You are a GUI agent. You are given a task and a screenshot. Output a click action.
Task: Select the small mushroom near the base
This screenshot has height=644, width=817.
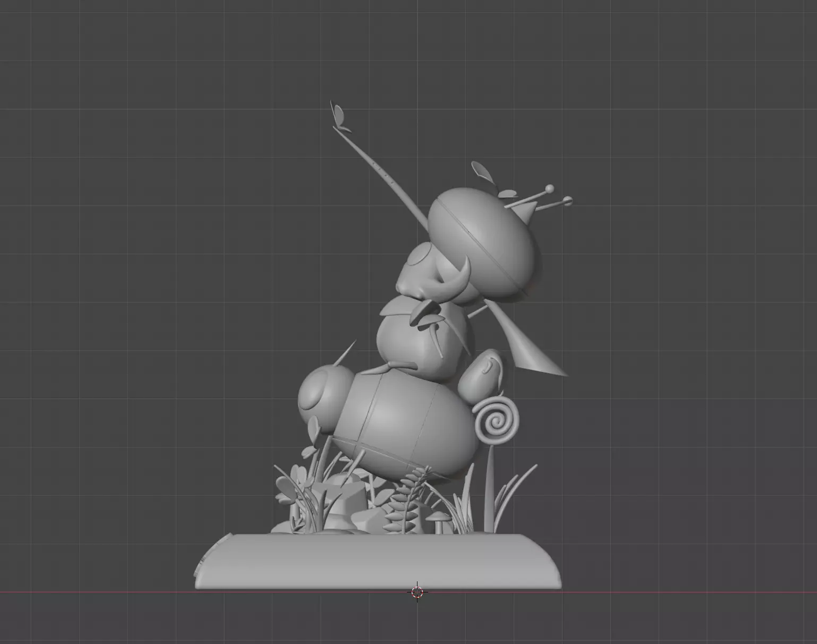[x=440, y=522]
